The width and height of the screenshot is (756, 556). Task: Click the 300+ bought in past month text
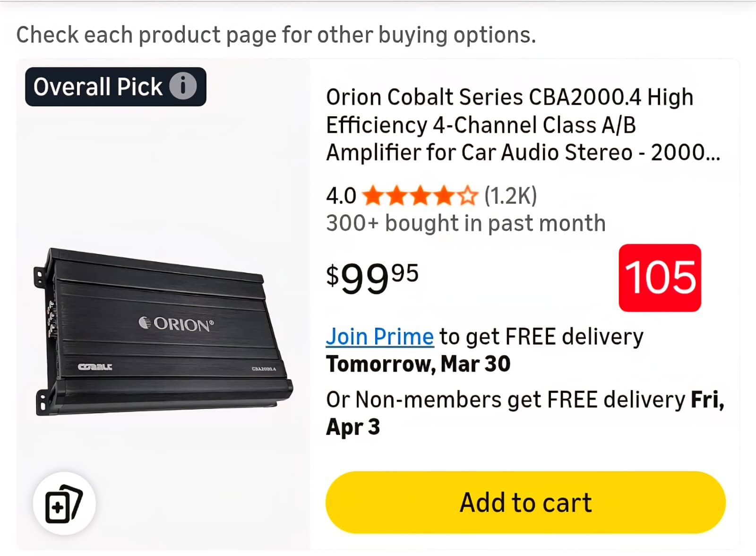(465, 223)
